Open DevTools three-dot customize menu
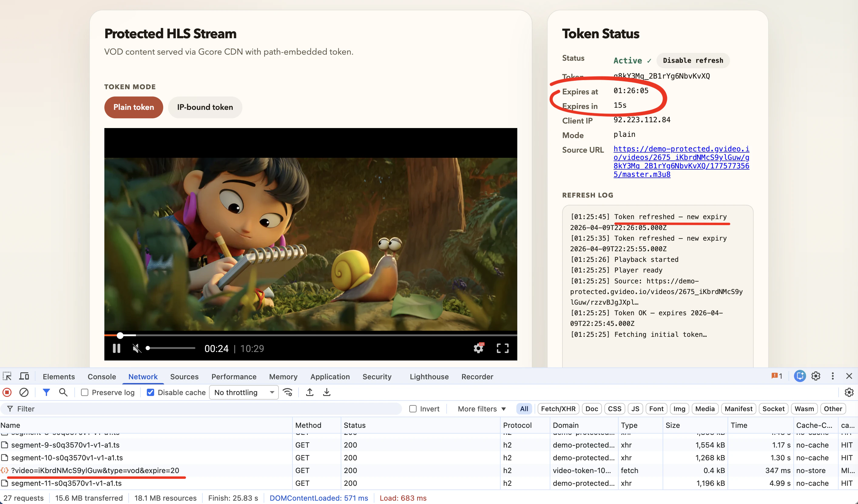This screenshot has width=858, height=504. point(833,376)
